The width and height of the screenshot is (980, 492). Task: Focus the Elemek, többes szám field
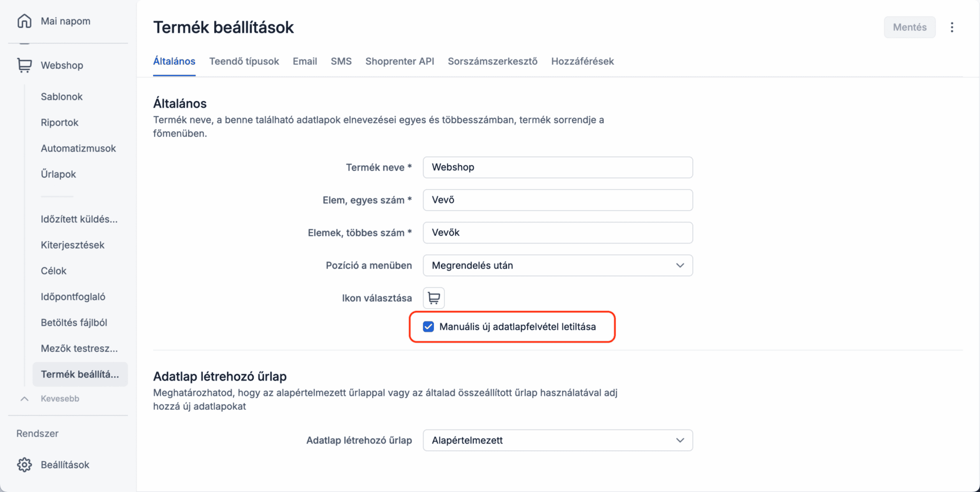[x=557, y=233]
